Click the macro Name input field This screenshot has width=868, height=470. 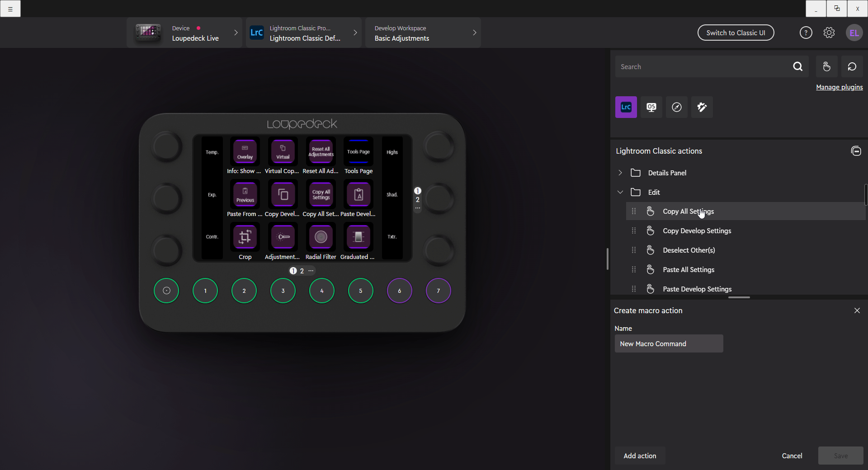pyautogui.click(x=669, y=343)
